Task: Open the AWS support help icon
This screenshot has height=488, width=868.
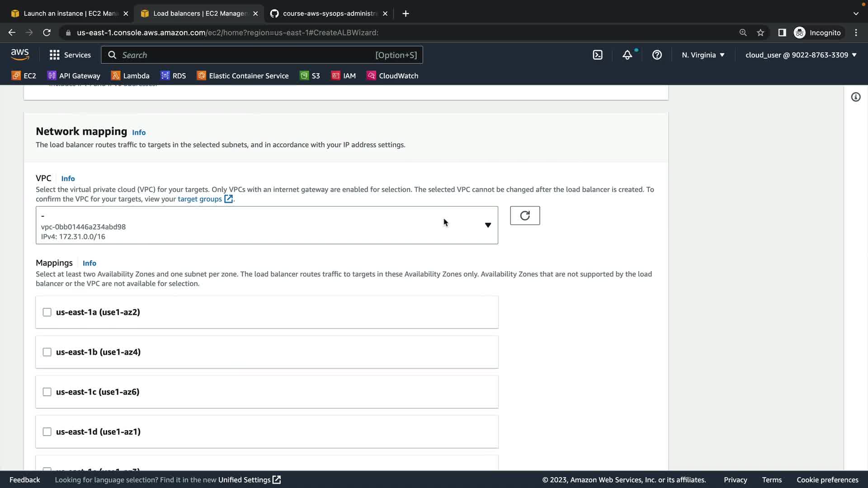Action: click(x=657, y=55)
